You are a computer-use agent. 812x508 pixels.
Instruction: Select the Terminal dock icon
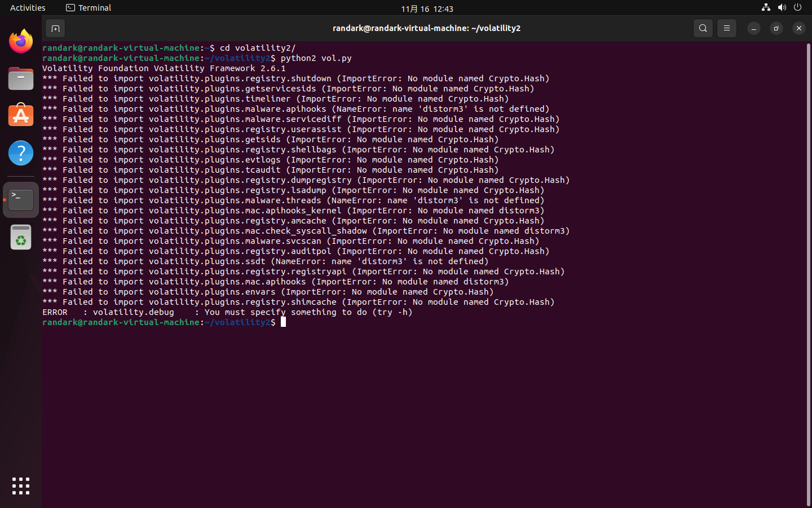(21, 200)
